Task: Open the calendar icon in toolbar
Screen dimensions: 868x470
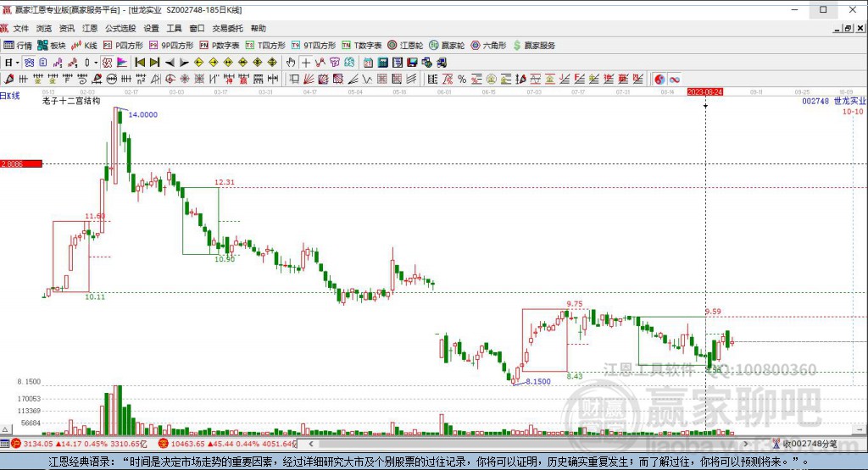Action: pyautogui.click(x=368, y=63)
